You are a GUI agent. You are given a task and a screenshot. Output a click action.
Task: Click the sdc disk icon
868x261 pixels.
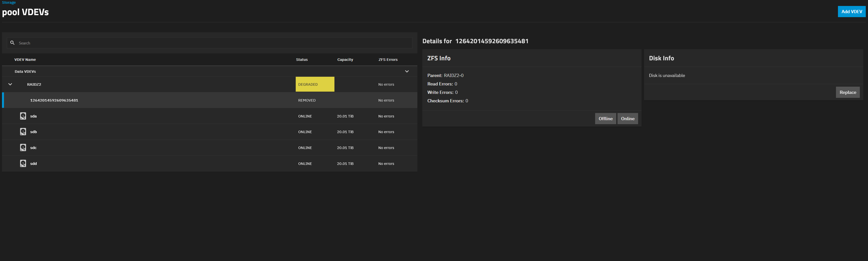point(23,147)
